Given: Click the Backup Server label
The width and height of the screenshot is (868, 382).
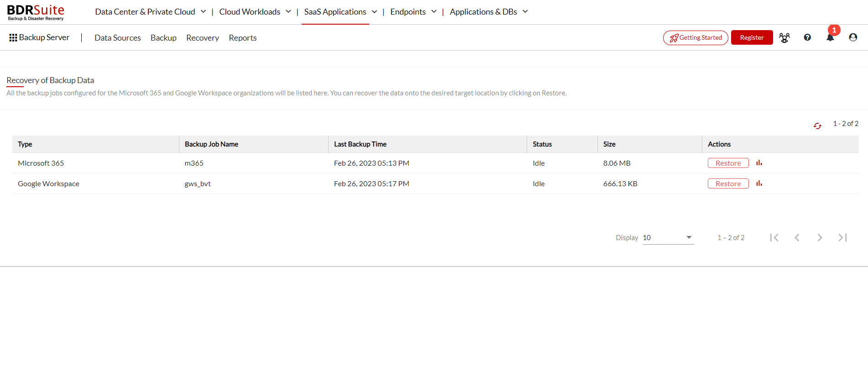Looking at the screenshot, I should (x=44, y=37).
